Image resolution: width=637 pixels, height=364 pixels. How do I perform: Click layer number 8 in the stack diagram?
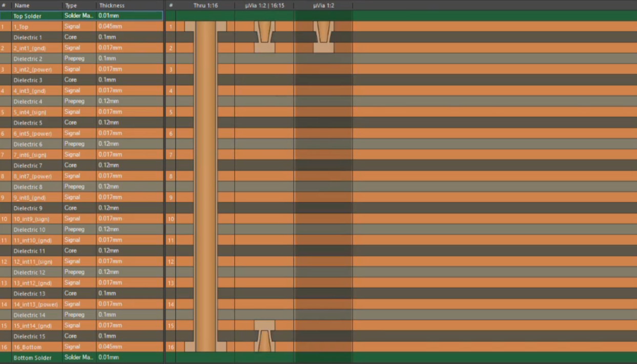coord(171,176)
